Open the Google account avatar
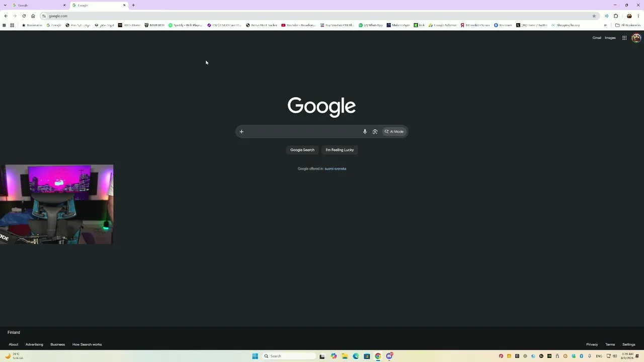The image size is (644, 362). click(x=636, y=38)
